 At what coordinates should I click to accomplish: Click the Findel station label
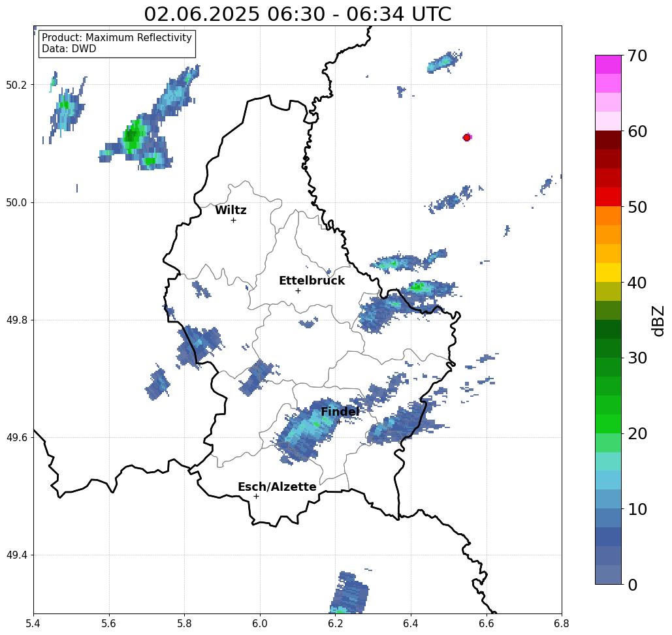point(340,412)
